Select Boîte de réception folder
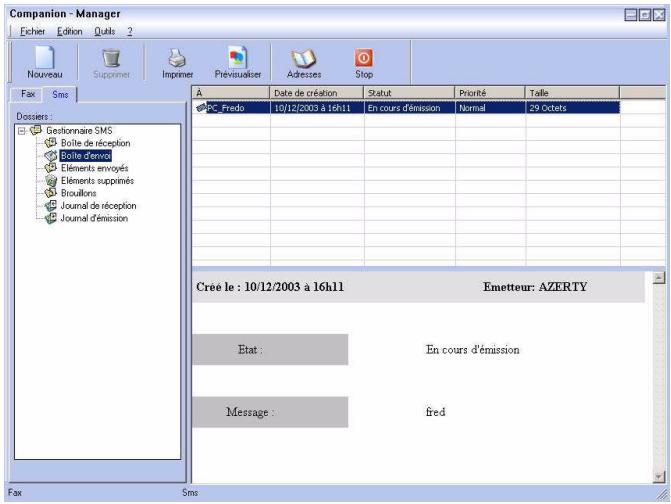This screenshot has width=671, height=504. tap(95, 143)
